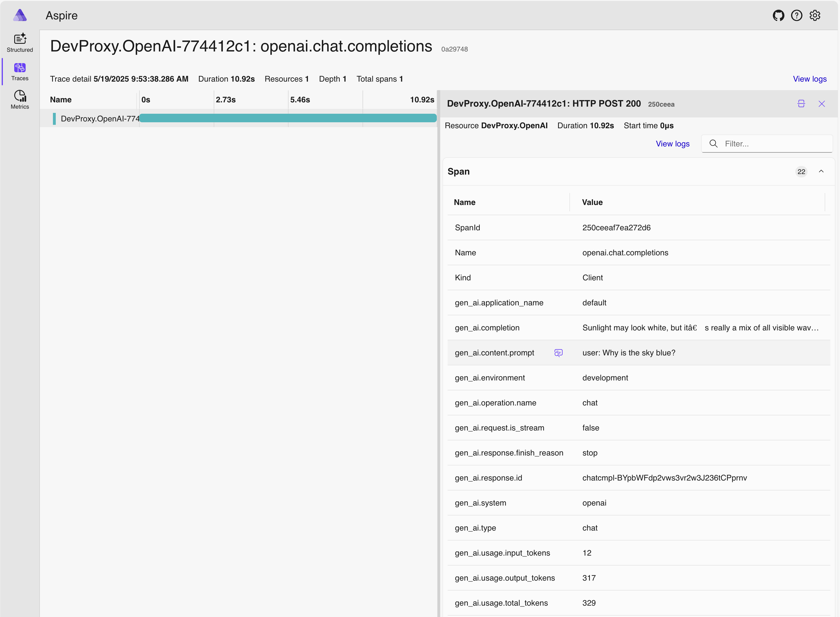Viewport: 840px width, 617px height.
Task: Open the settings gear icon
Action: 815,16
